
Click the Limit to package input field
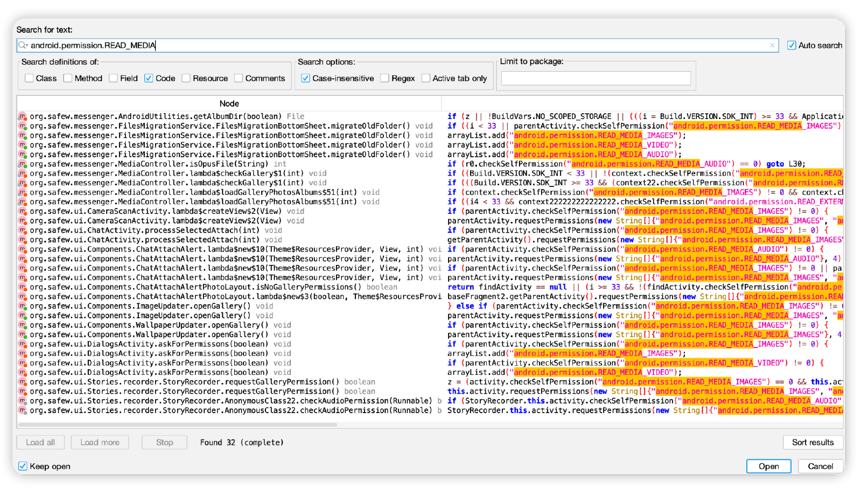596,78
